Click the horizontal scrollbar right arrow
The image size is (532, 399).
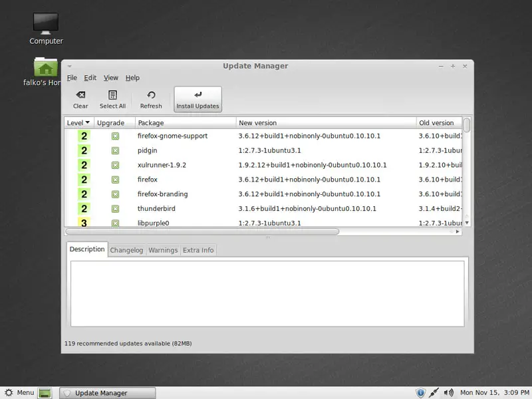coord(457,231)
